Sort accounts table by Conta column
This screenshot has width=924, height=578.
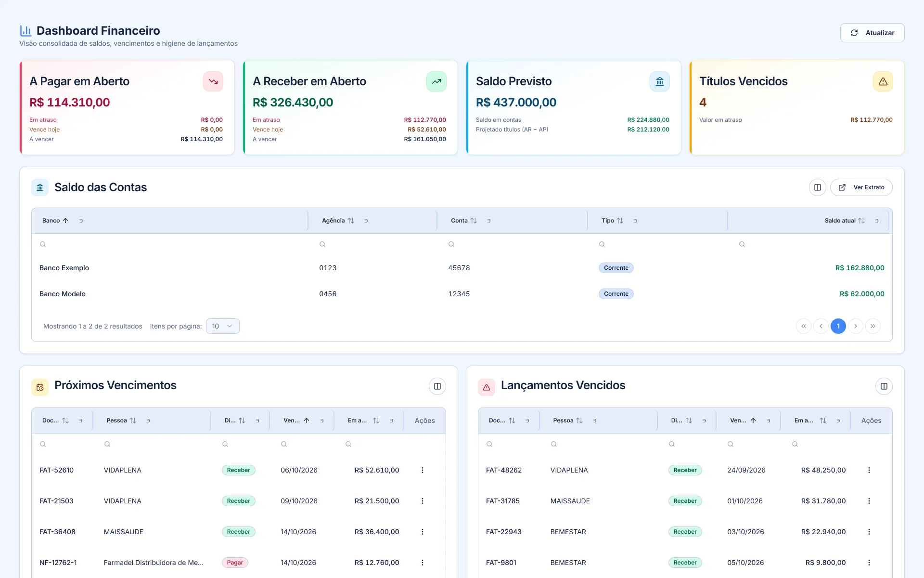pos(464,221)
